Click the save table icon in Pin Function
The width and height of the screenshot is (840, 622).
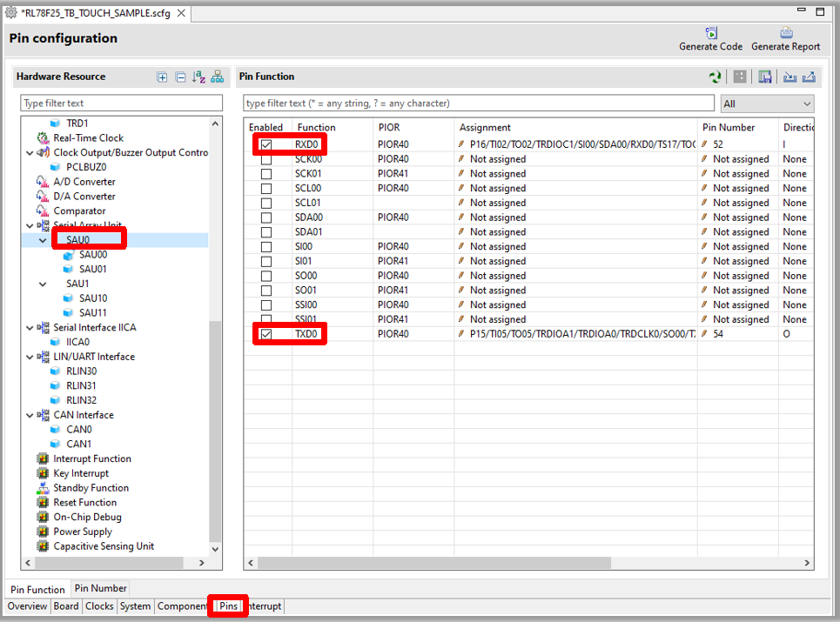tap(765, 77)
